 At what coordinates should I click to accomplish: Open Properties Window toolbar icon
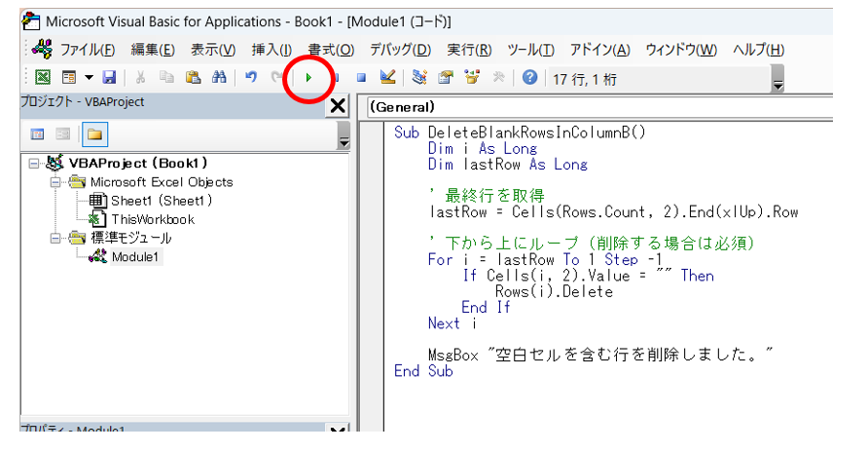click(446, 78)
